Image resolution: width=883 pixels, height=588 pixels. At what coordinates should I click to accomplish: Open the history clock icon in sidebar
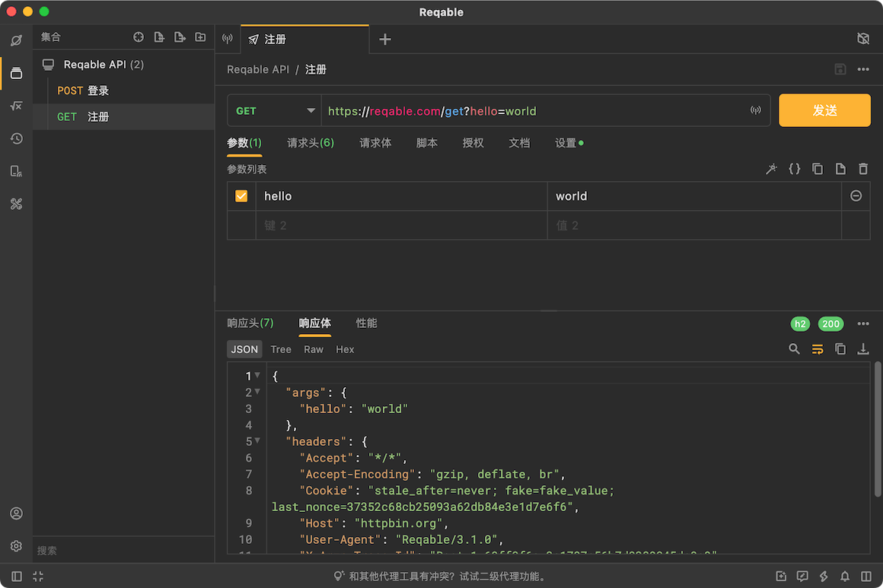[16, 138]
